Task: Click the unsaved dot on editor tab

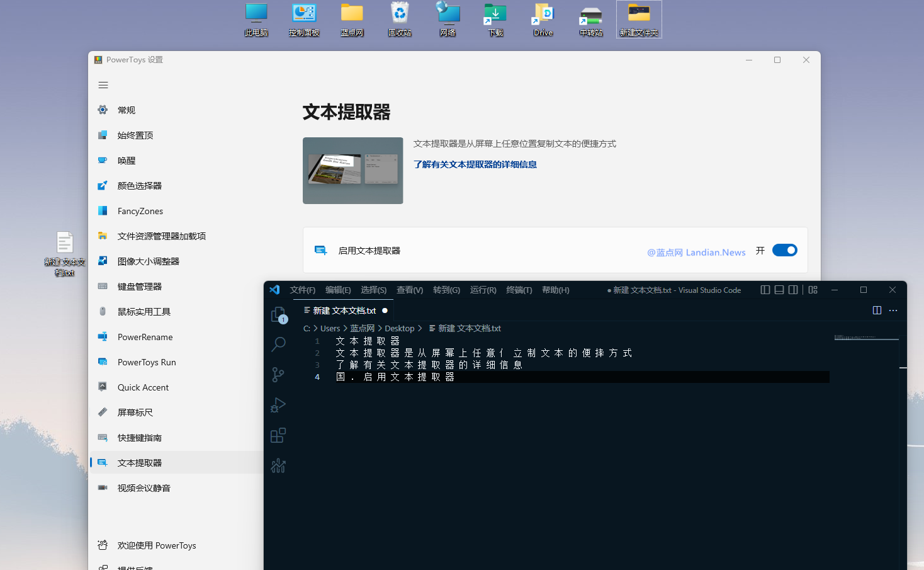Action: pos(385,311)
